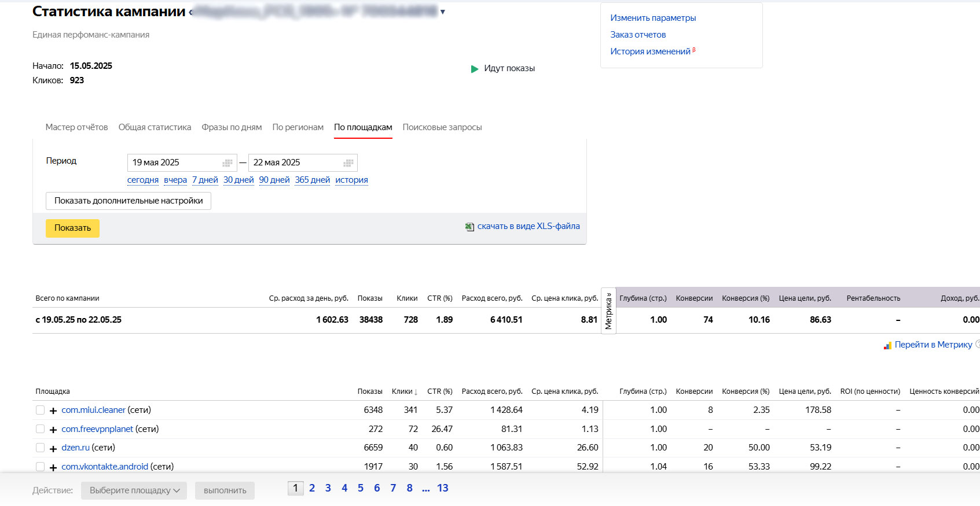Expand com.miui.cleaner row with plus icon
980x506 pixels.
[53, 411]
